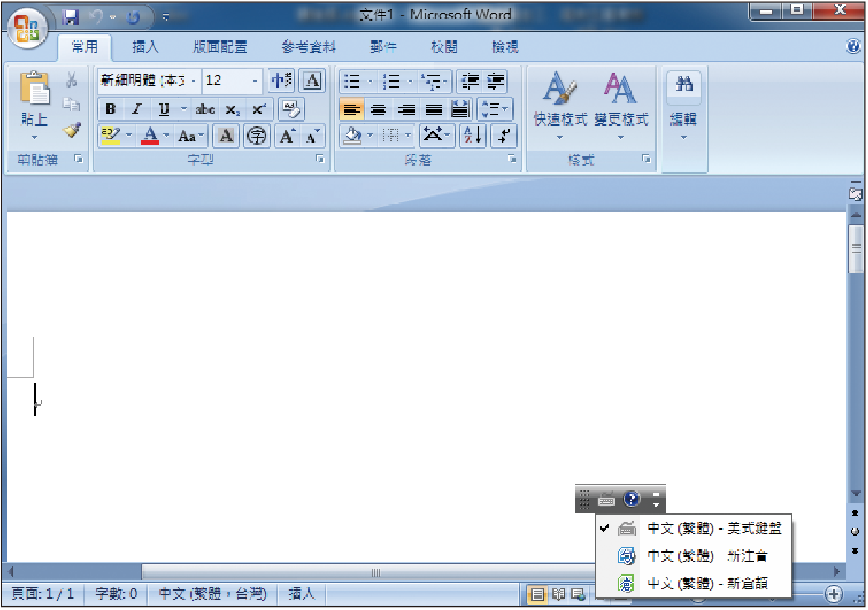Expand borders dropdown arrow
Image resolution: width=868 pixels, height=610 pixels.
point(408,136)
